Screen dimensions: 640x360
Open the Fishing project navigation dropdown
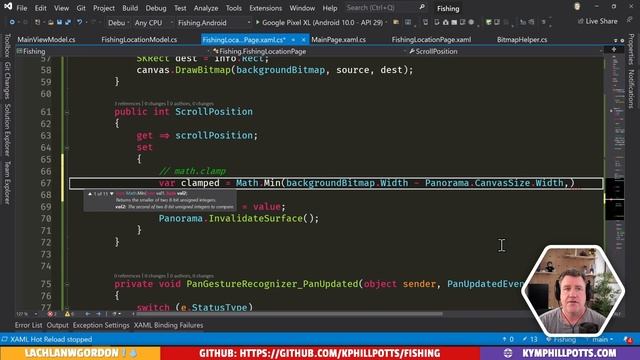coord(113,51)
